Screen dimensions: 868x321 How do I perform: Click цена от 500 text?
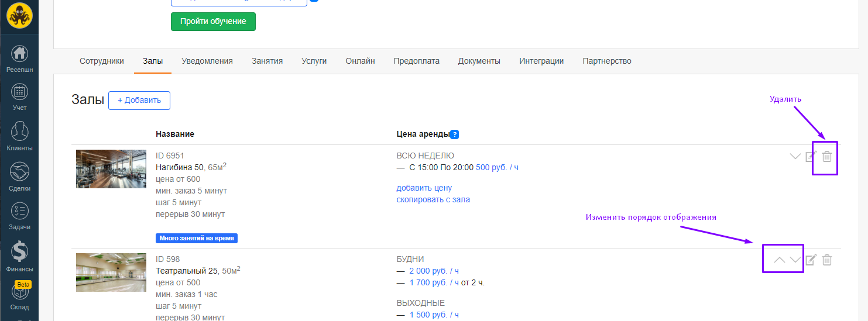tap(178, 282)
